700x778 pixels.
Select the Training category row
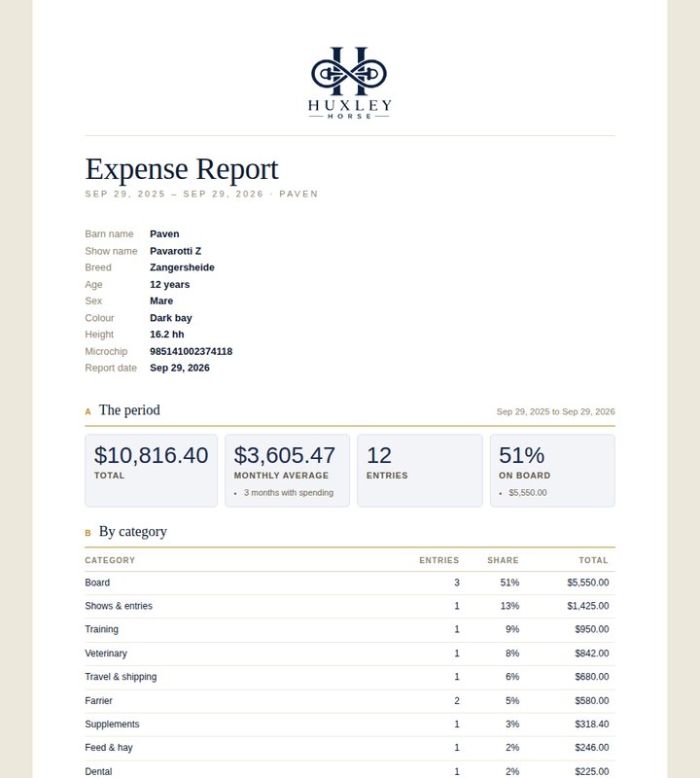pos(350,630)
